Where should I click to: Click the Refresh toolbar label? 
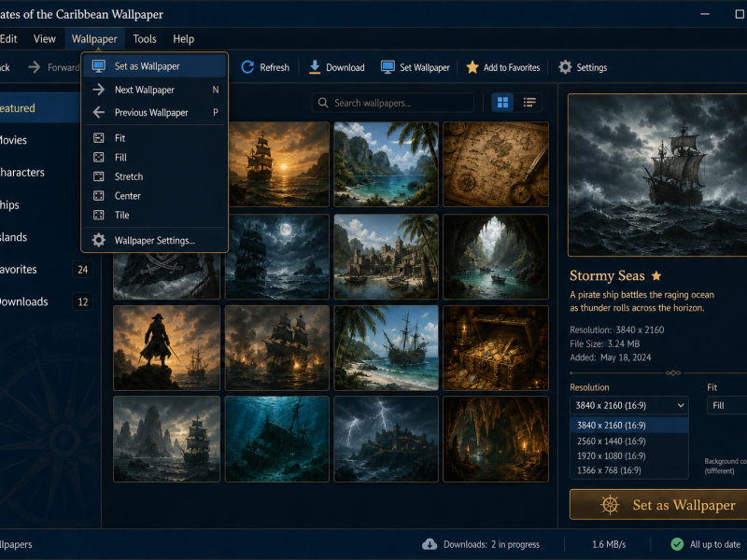coord(275,67)
